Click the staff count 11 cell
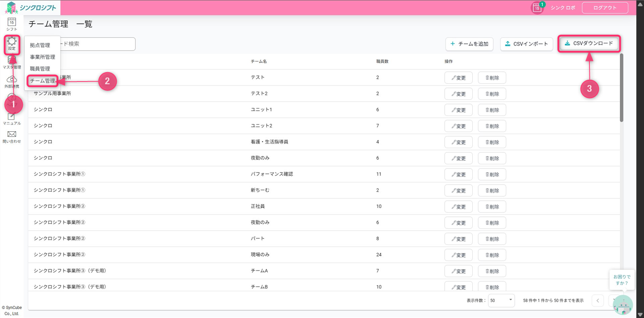644x318 pixels. 379,174
